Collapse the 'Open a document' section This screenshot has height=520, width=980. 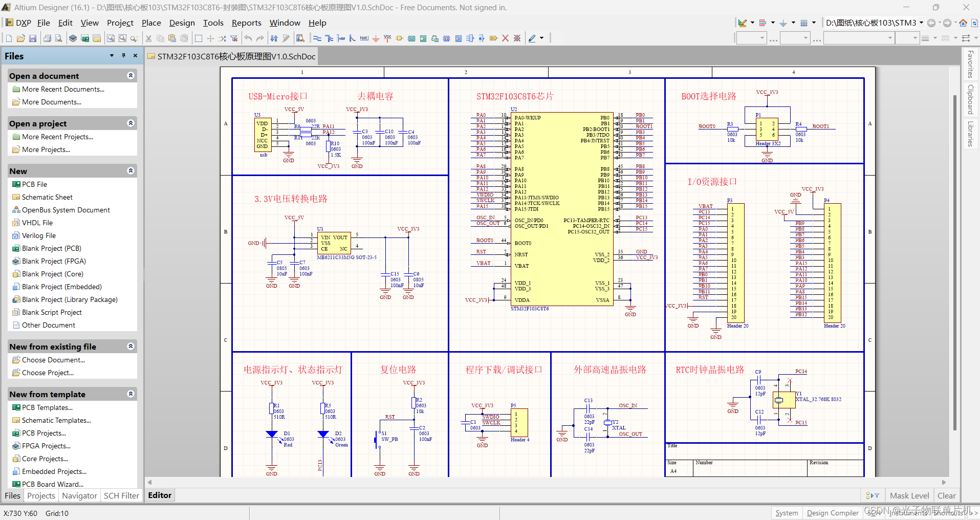(130, 76)
